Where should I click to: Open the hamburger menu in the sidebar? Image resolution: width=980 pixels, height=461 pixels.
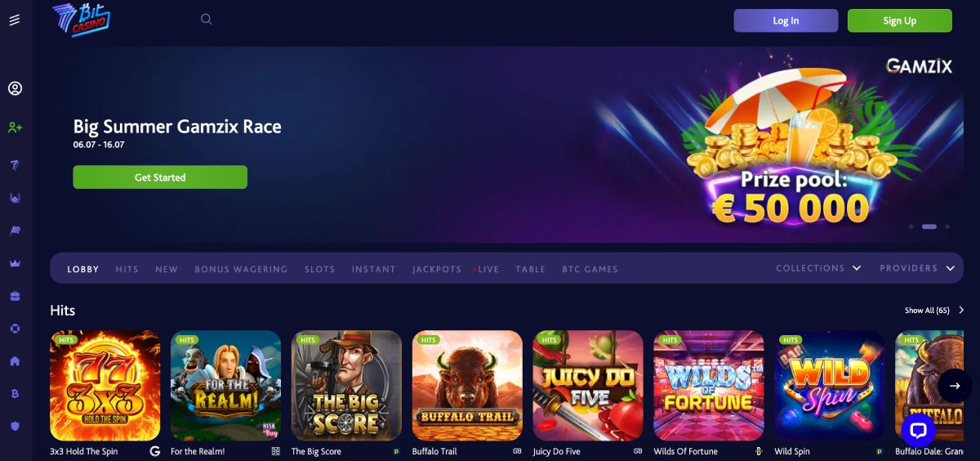point(15,20)
